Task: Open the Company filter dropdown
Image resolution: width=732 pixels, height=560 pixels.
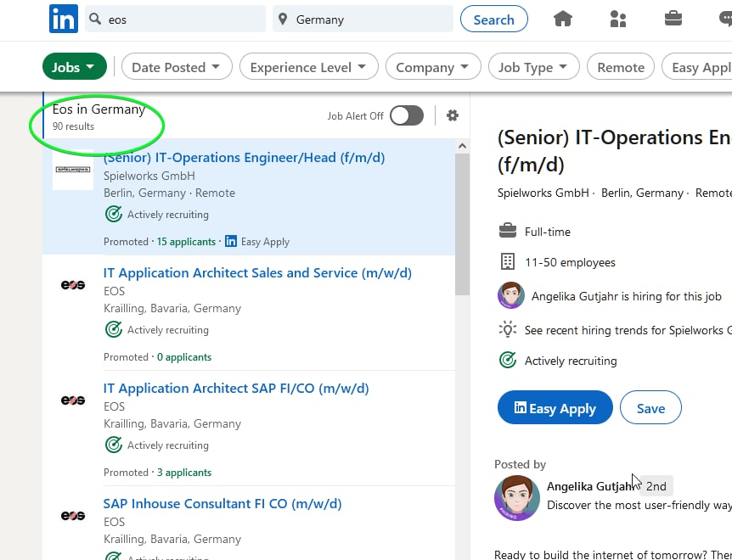Action: click(x=433, y=67)
